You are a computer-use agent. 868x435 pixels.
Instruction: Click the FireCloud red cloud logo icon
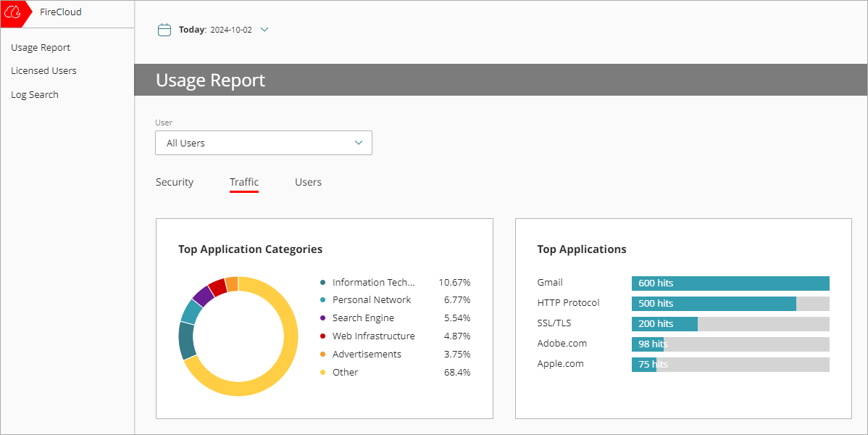point(14,12)
